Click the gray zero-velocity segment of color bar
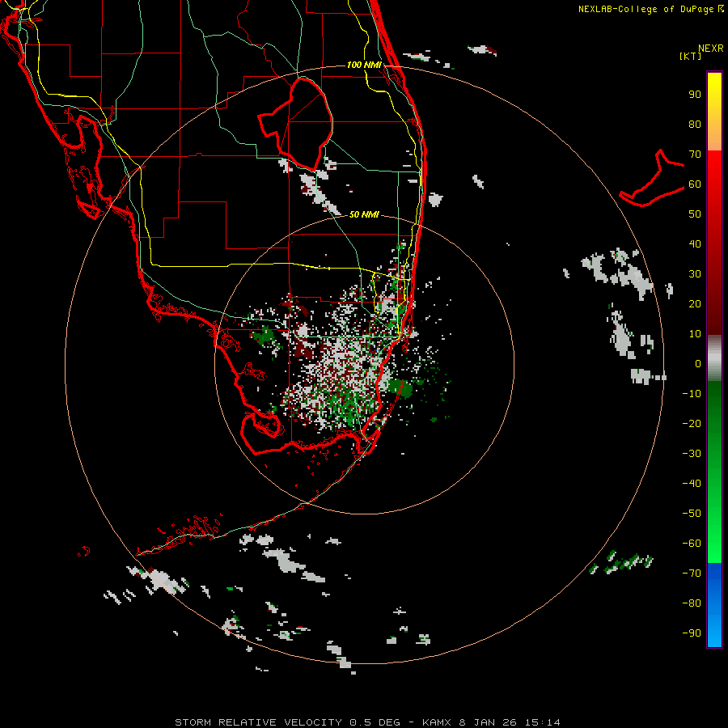 tap(714, 358)
